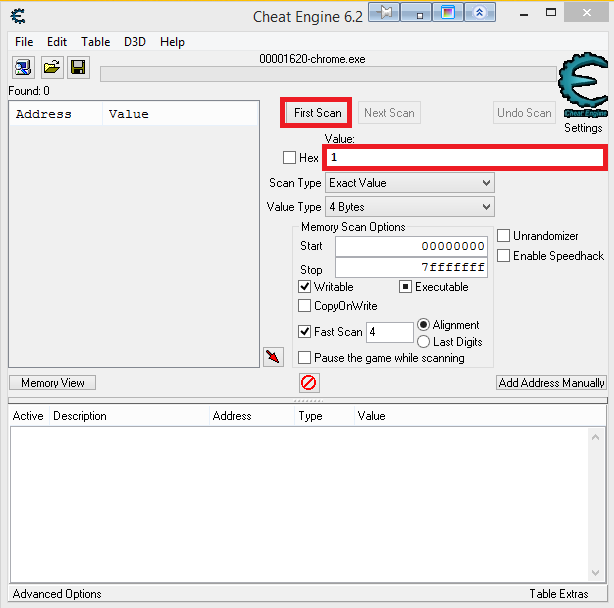
Task: Open the Value Type dropdown
Action: 410,207
